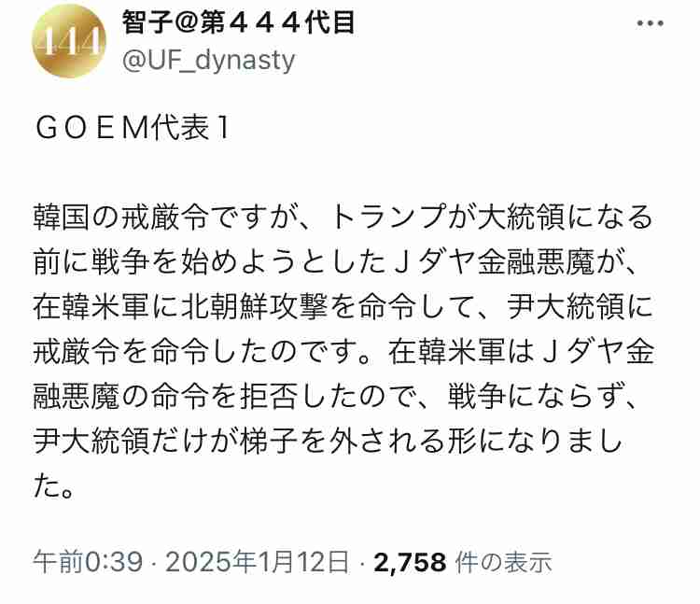The height and width of the screenshot is (604, 700).
Task: Open the @UF_dynasty handle link
Action: [208, 61]
